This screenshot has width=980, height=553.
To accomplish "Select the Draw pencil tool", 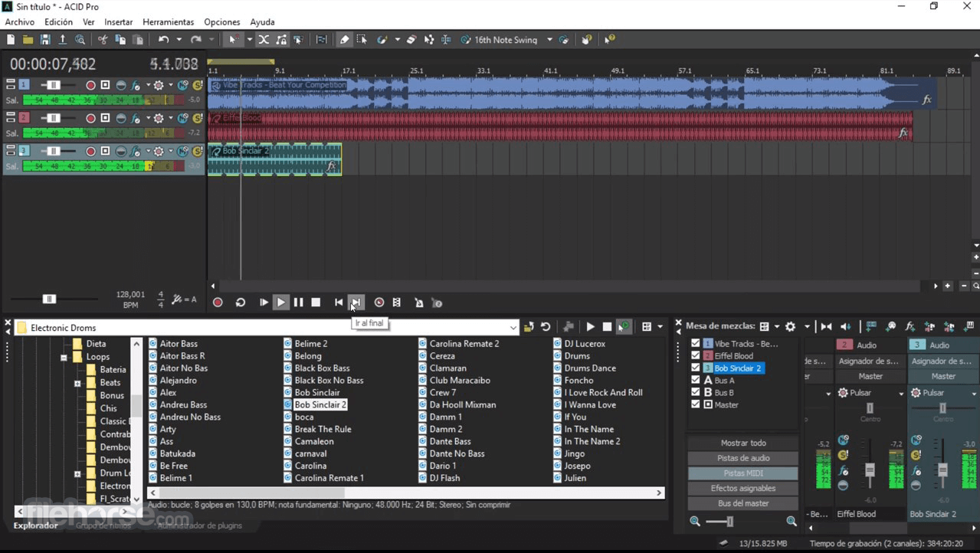I will pos(345,40).
